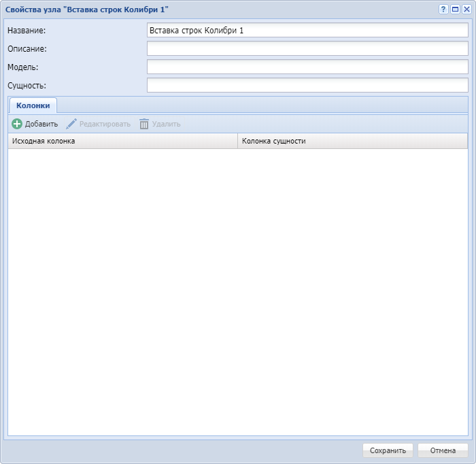
Task: Click the Модель: field label
Action: point(23,67)
